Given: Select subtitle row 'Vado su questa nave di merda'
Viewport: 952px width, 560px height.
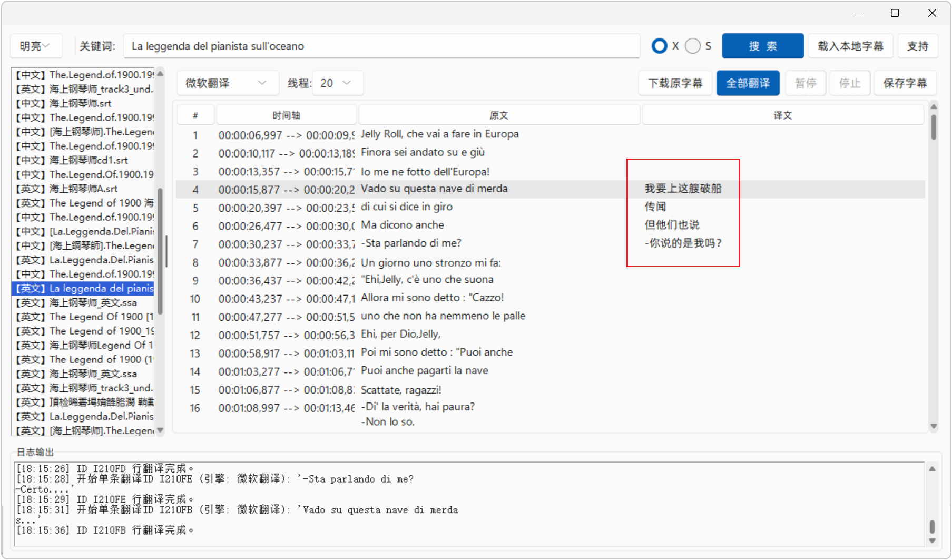Looking at the screenshot, I should (550, 189).
